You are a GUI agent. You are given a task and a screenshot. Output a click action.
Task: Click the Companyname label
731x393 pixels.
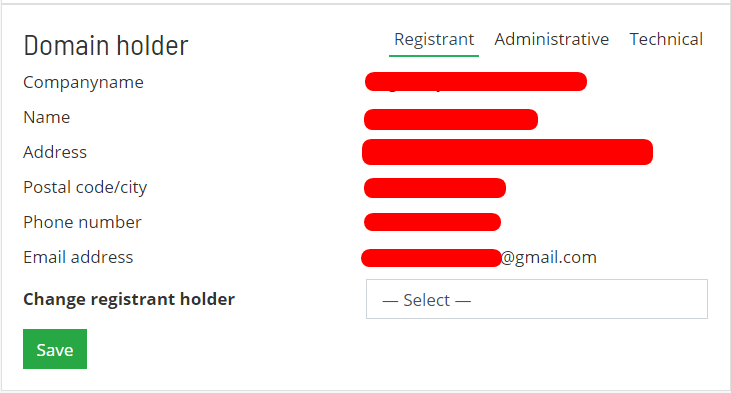[83, 83]
